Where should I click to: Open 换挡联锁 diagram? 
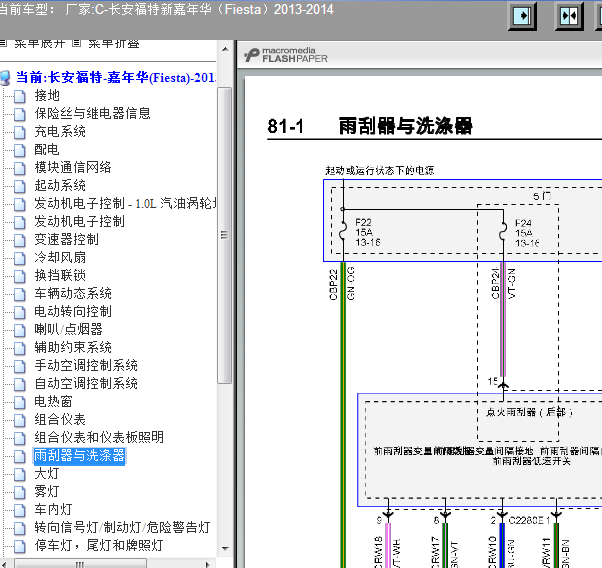(x=60, y=275)
